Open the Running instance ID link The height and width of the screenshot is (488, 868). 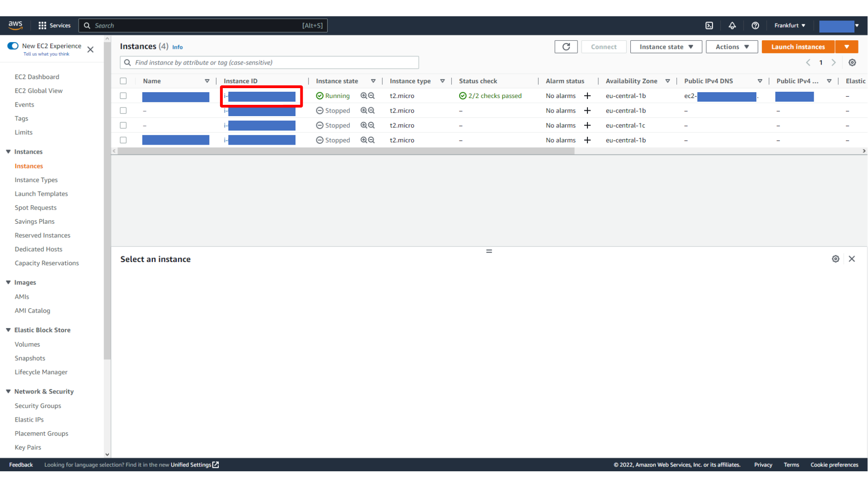[x=260, y=96]
